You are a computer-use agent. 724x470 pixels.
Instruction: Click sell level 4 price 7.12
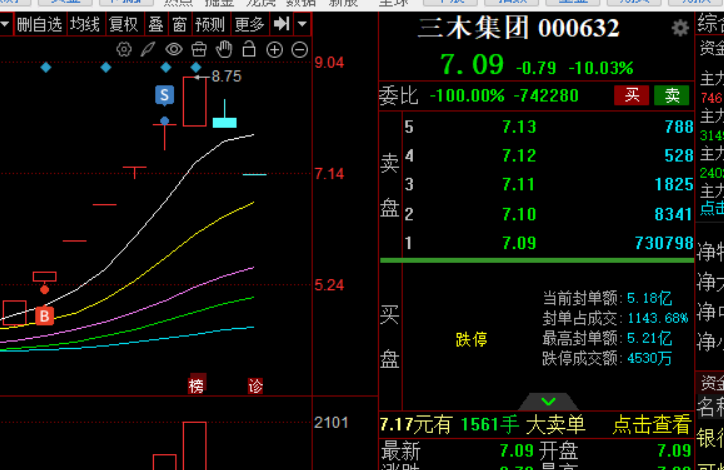click(519, 156)
